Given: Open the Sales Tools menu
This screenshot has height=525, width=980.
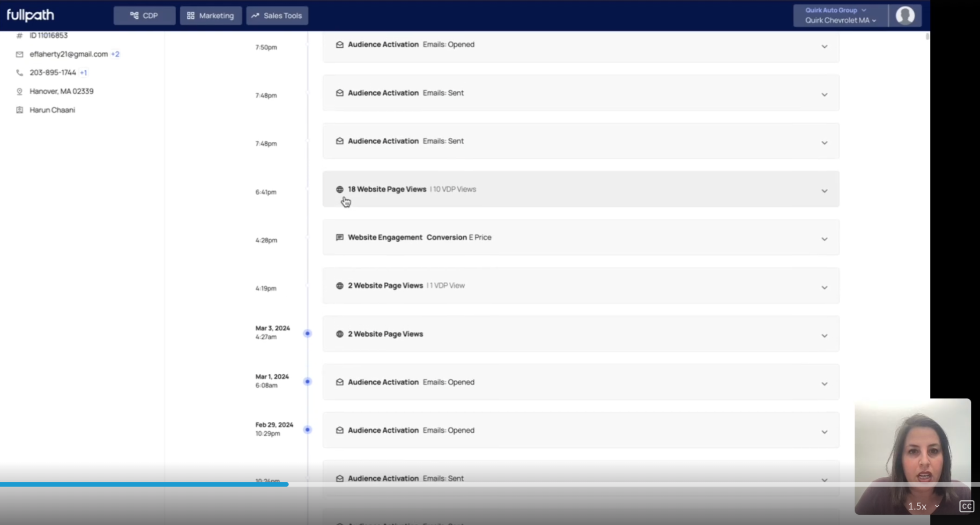Looking at the screenshot, I should click(x=277, y=15).
